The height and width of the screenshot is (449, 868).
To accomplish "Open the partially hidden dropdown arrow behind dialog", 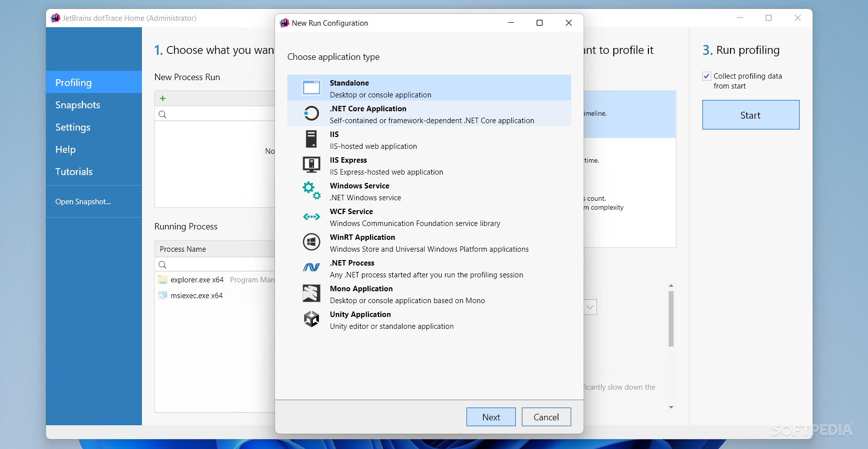I will click(x=590, y=307).
